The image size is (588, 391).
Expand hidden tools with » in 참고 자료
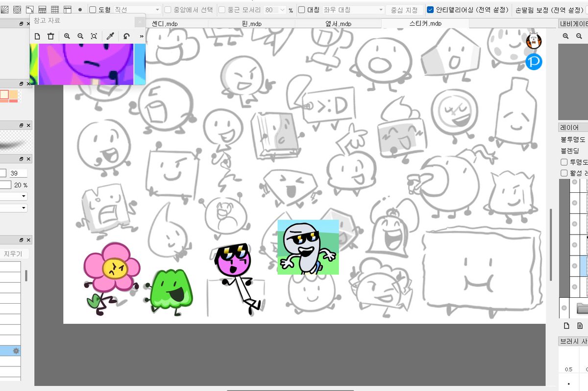[x=142, y=36]
